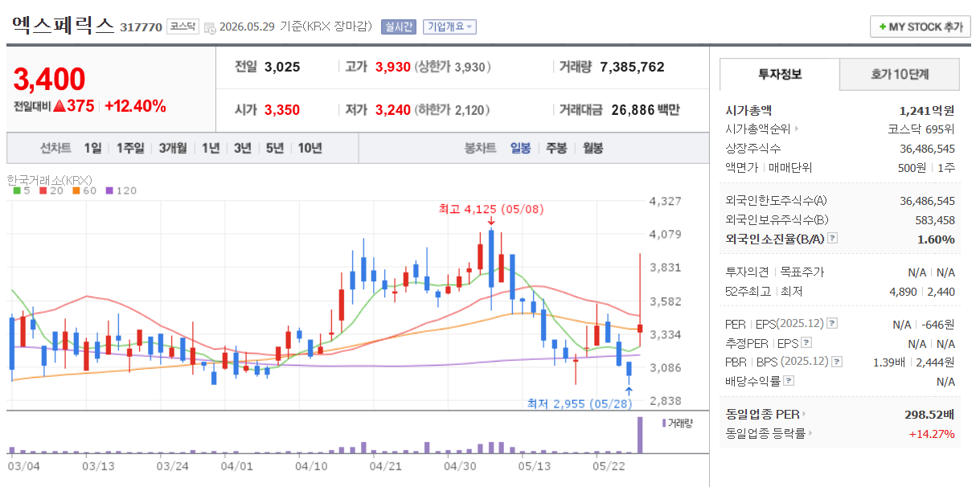
Task: Click the 시가총액순위 label link
Action: coord(758,129)
